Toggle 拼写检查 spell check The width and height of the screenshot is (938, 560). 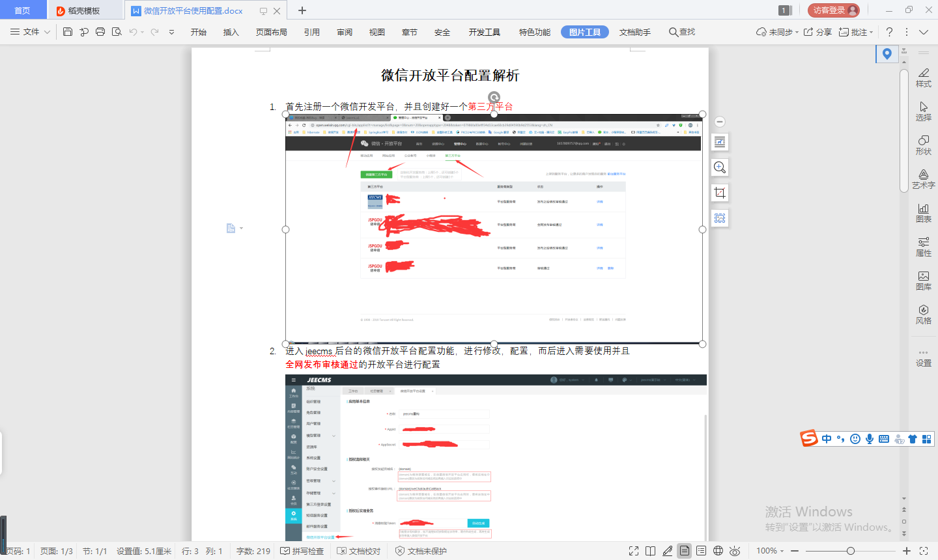302,551
